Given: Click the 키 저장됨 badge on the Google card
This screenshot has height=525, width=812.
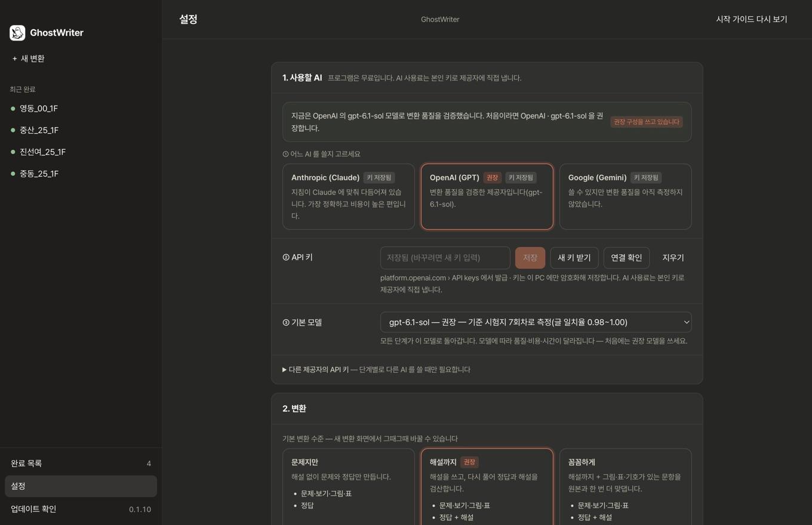Looking at the screenshot, I should (646, 178).
